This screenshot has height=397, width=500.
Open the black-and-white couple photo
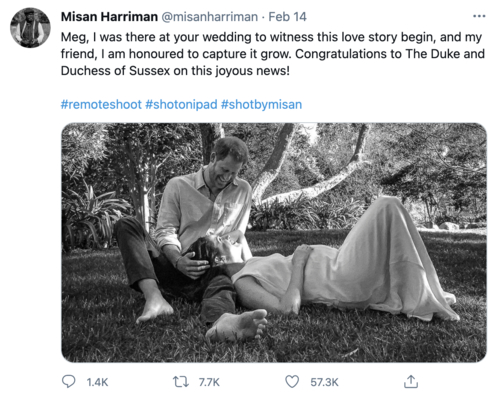[274, 242]
